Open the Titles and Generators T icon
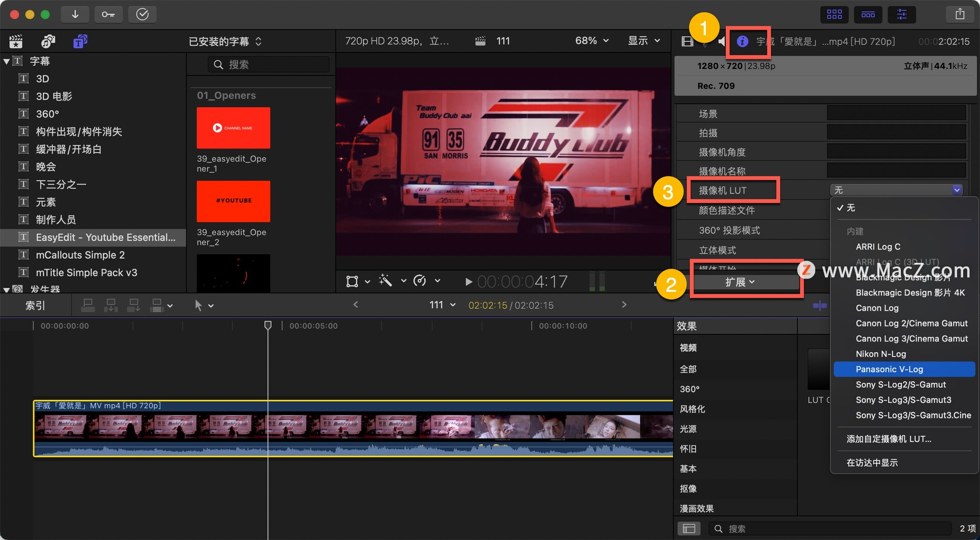This screenshot has width=980, height=540. [79, 41]
